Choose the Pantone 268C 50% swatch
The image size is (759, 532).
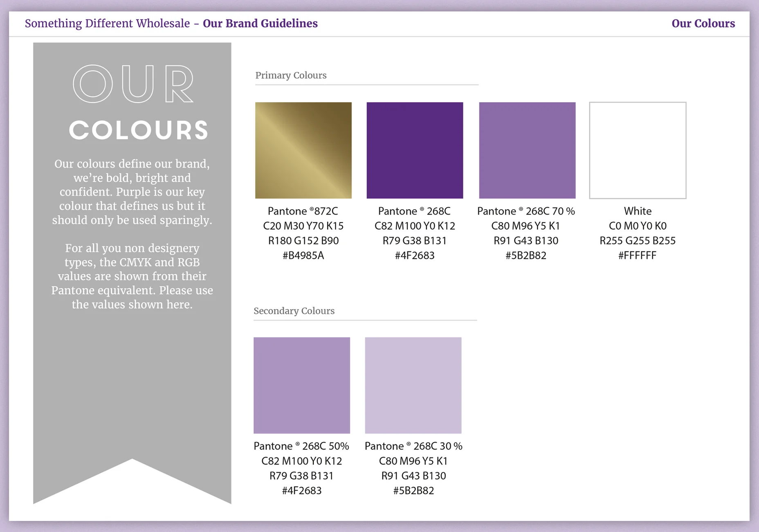[302, 385]
